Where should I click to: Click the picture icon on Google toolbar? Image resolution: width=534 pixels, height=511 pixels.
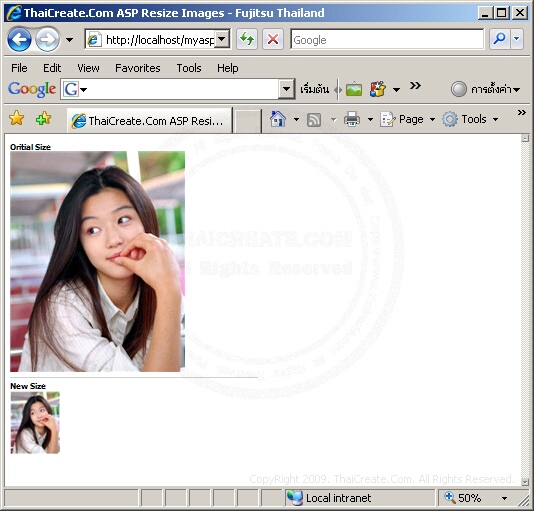pos(354,89)
